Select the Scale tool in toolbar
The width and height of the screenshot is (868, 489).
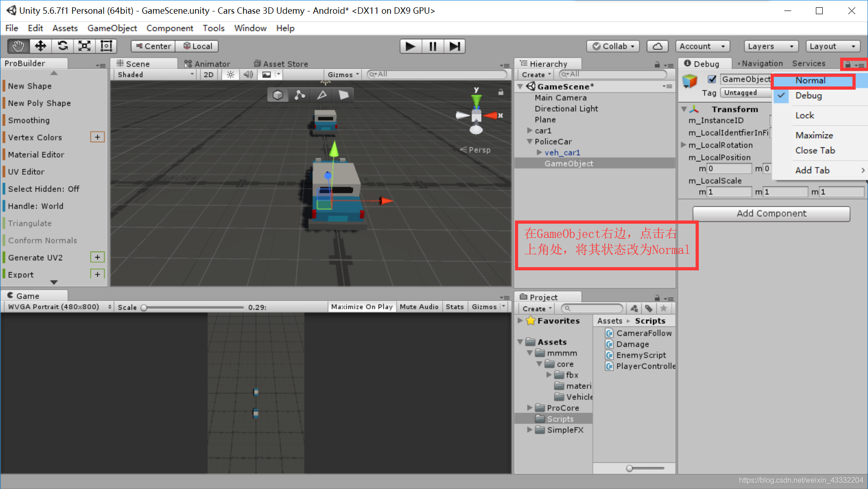tap(85, 46)
